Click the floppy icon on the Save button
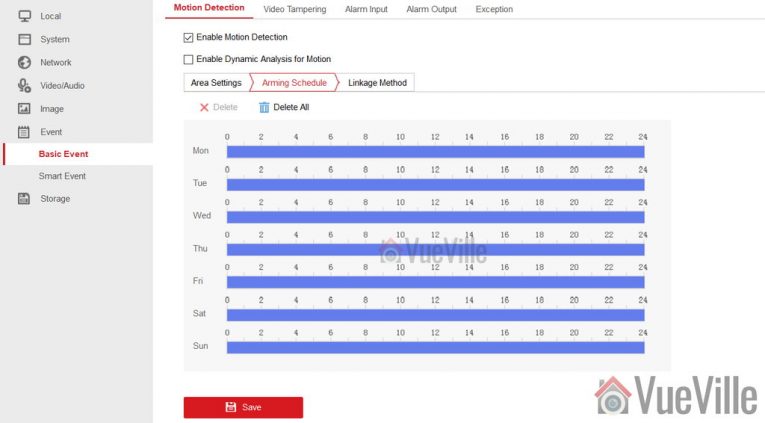The height and width of the screenshot is (423, 765). 231,407
